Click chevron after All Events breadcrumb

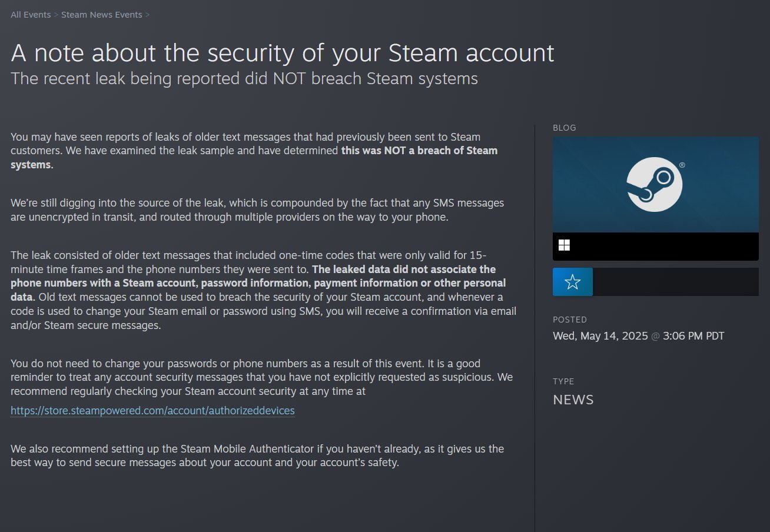point(56,15)
